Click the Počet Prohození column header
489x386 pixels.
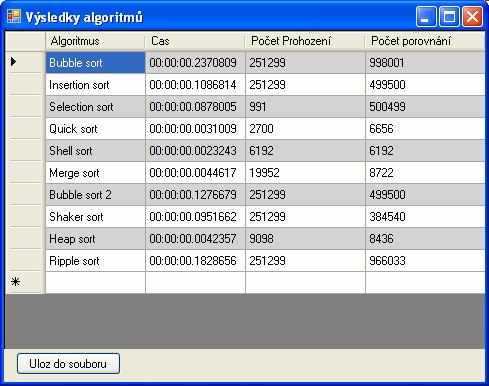click(x=305, y=41)
